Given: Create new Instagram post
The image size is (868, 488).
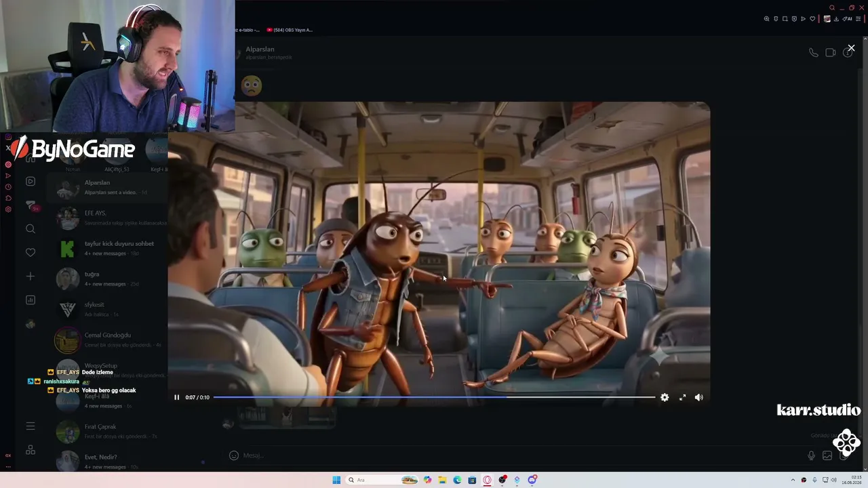Looking at the screenshot, I should click(31, 276).
